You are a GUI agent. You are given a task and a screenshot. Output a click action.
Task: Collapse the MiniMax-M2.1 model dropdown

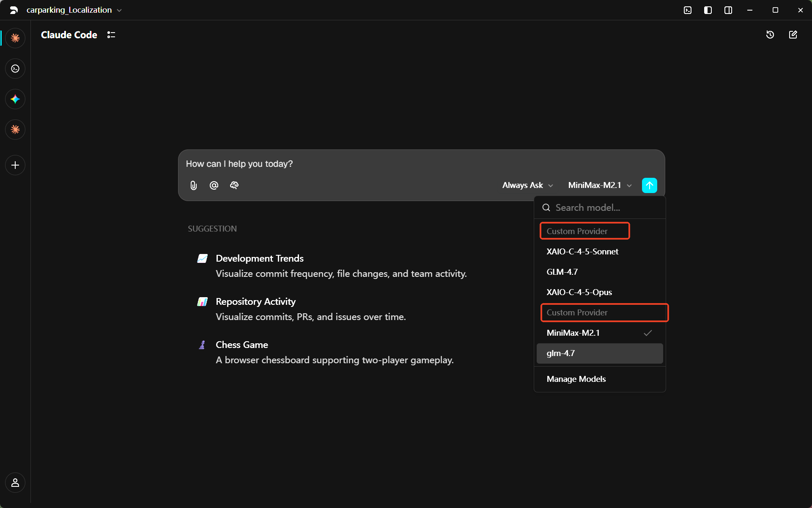pos(600,185)
